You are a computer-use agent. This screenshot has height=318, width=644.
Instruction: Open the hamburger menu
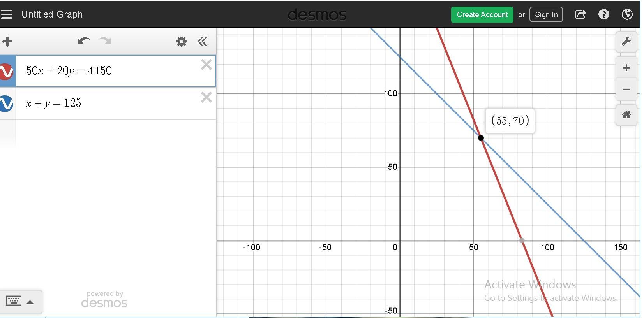7,14
